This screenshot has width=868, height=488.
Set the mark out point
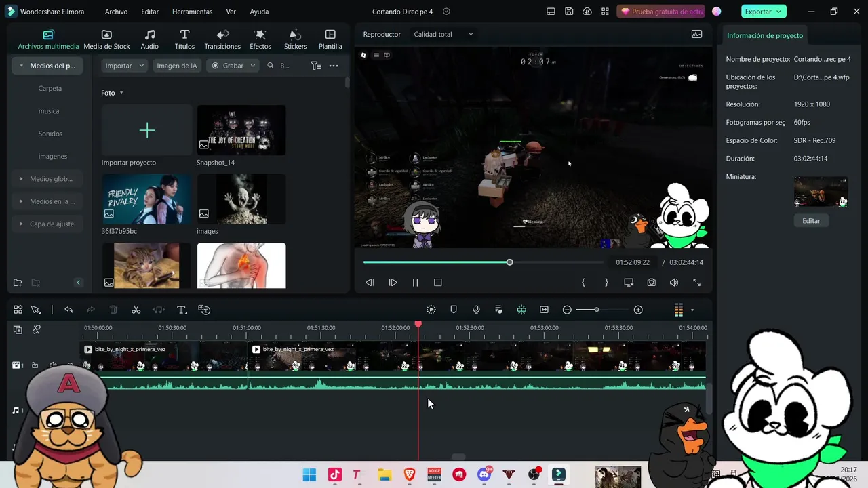tap(606, 283)
